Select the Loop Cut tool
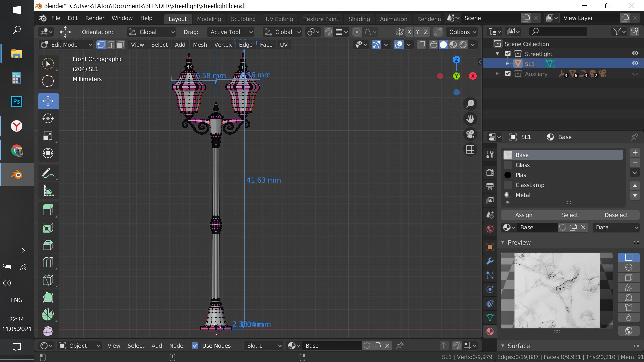 click(x=48, y=262)
